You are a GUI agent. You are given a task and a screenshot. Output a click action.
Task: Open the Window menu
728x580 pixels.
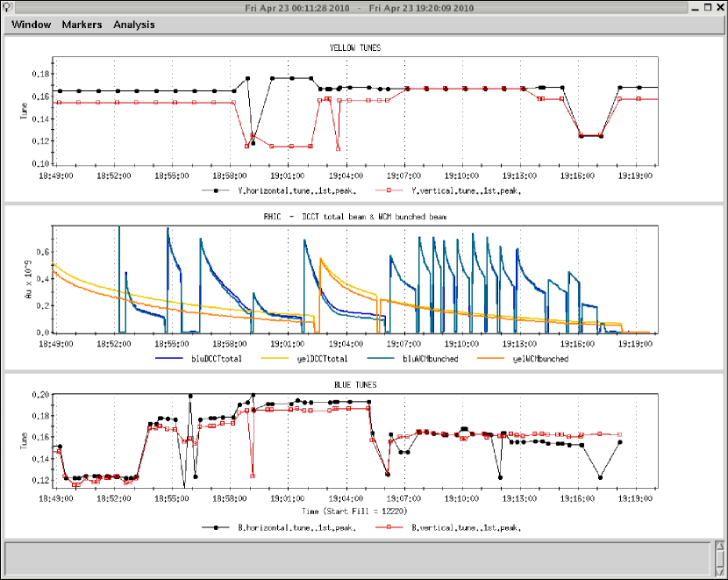pyautogui.click(x=31, y=25)
